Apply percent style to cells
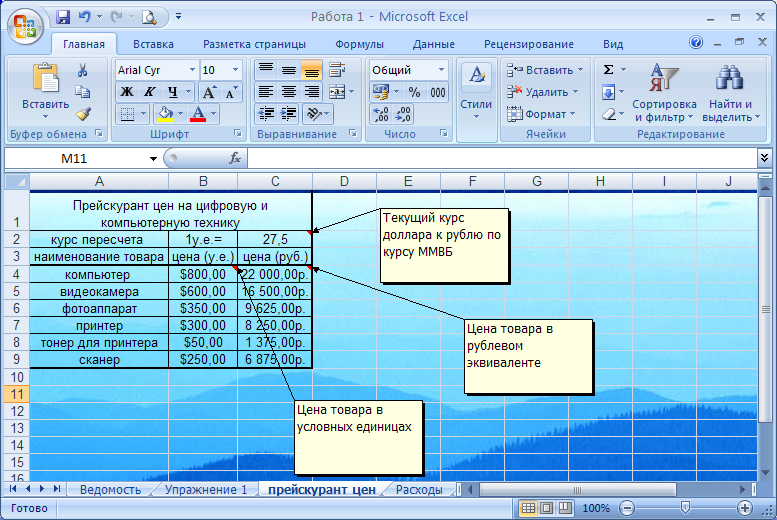 (414, 92)
